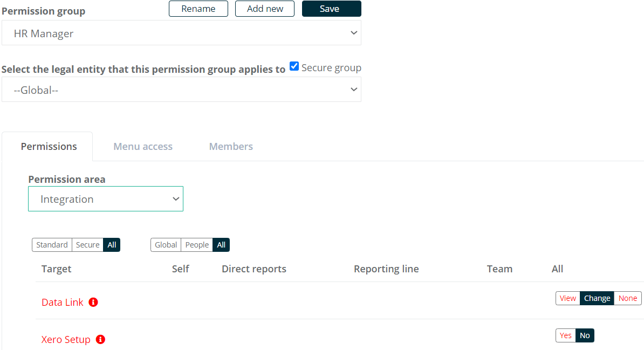
Task: Select People filter toggle
Action: coord(197,245)
